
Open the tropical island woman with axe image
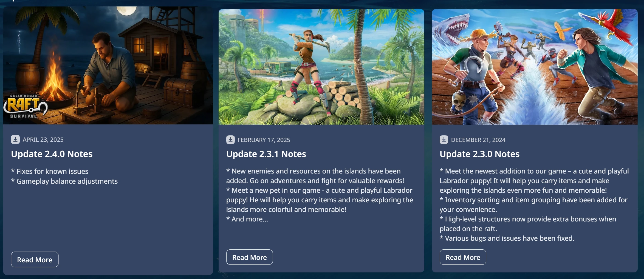[321, 67]
